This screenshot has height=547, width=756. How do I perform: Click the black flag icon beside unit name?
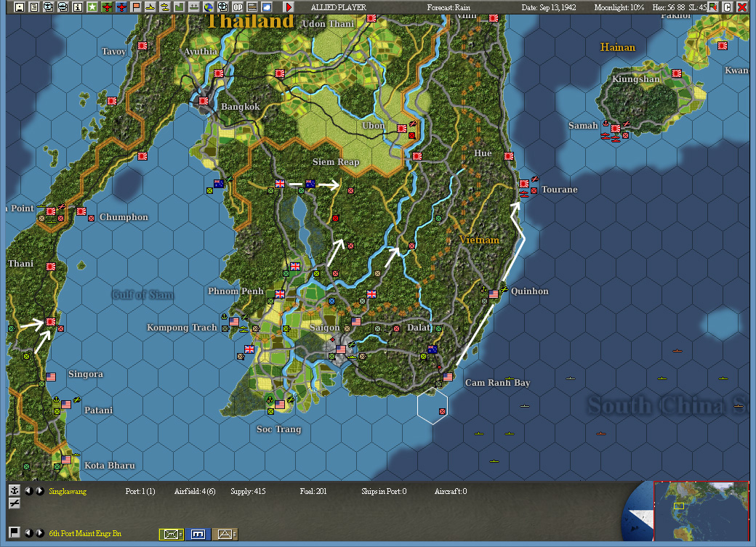point(15,532)
